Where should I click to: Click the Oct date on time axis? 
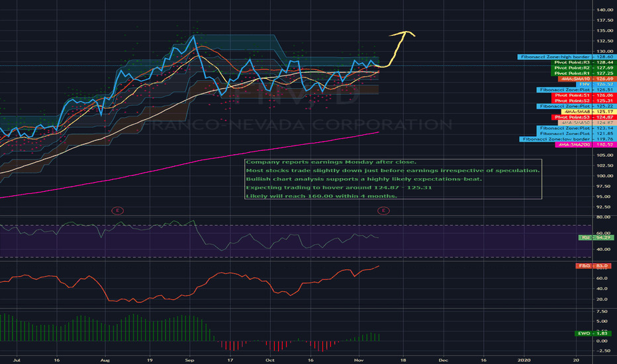pyautogui.click(x=270, y=360)
